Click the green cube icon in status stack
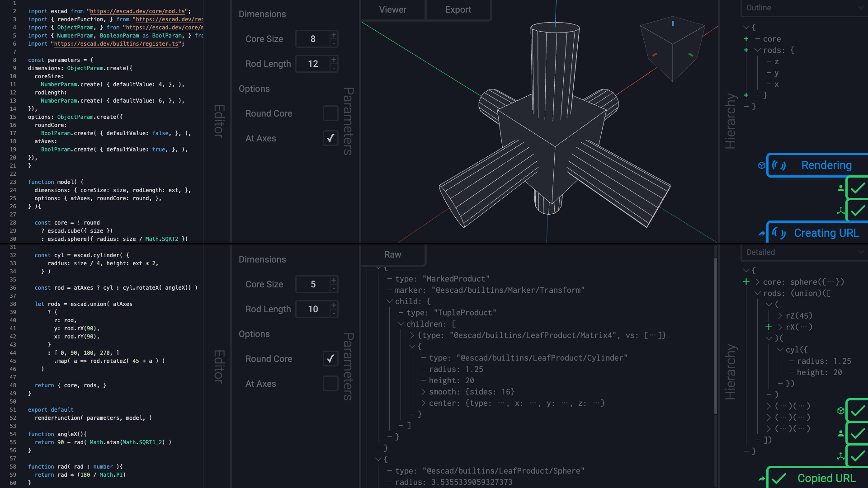This screenshot has width=868, height=488. tap(840, 411)
